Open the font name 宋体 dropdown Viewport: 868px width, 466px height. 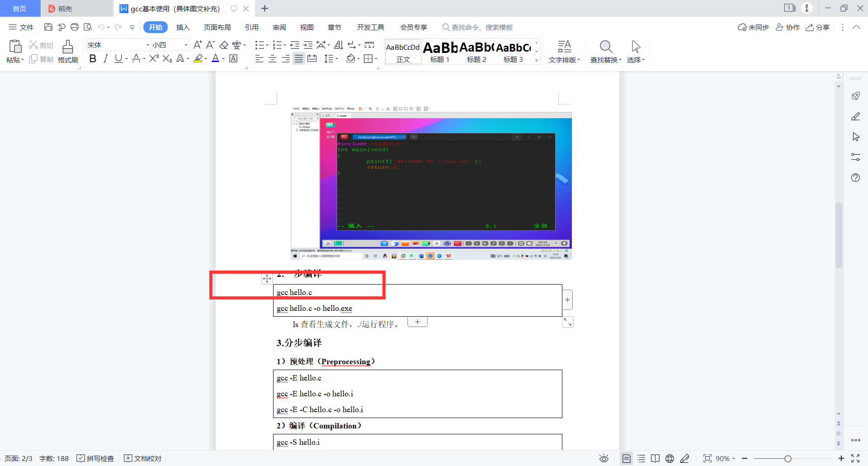click(148, 45)
